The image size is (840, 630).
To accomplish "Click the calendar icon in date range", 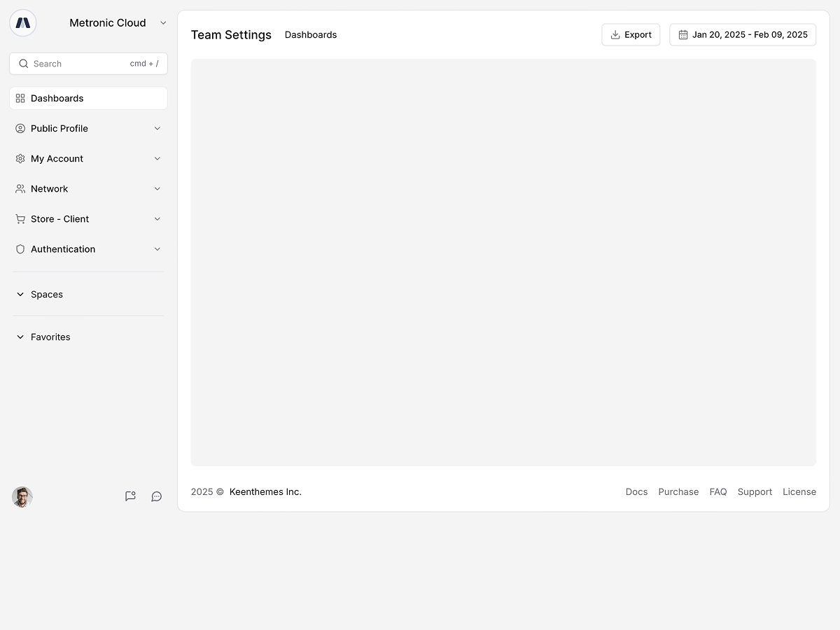I will (683, 35).
